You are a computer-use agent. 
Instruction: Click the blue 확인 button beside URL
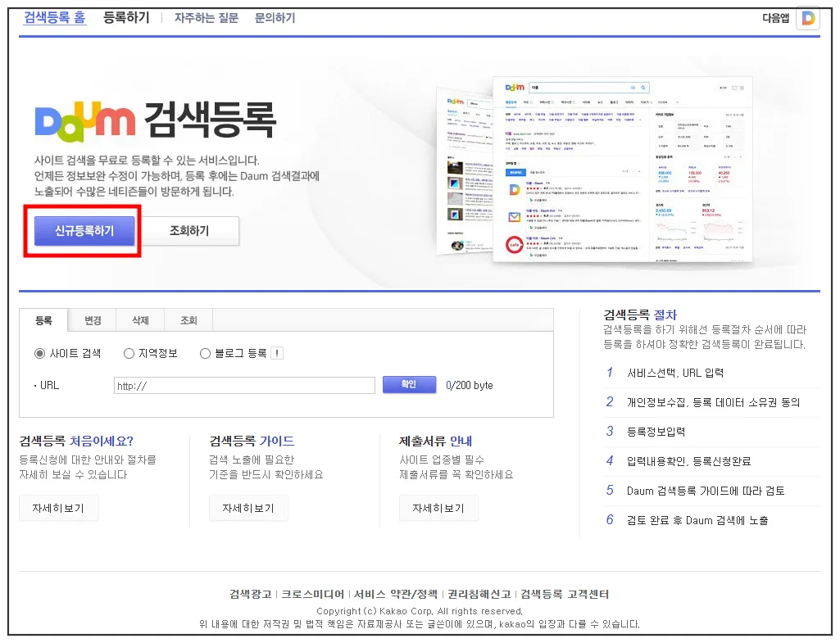coord(409,384)
